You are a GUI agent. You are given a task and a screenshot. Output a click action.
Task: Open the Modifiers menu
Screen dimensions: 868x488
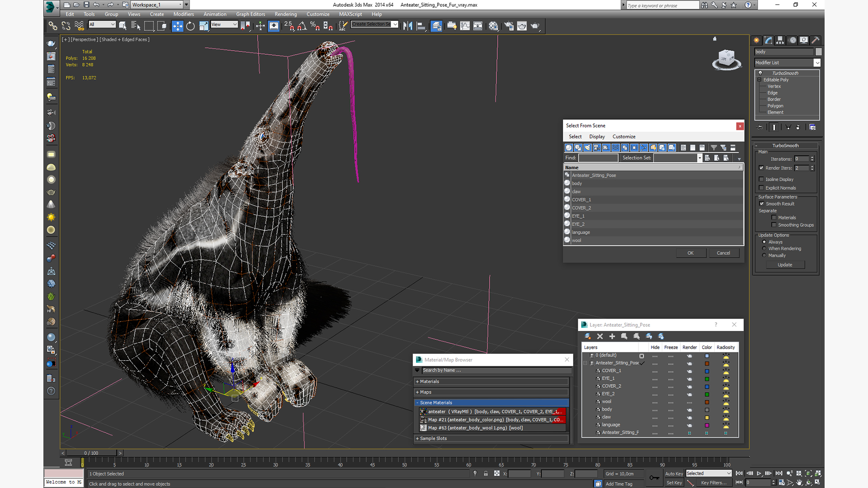pos(184,14)
